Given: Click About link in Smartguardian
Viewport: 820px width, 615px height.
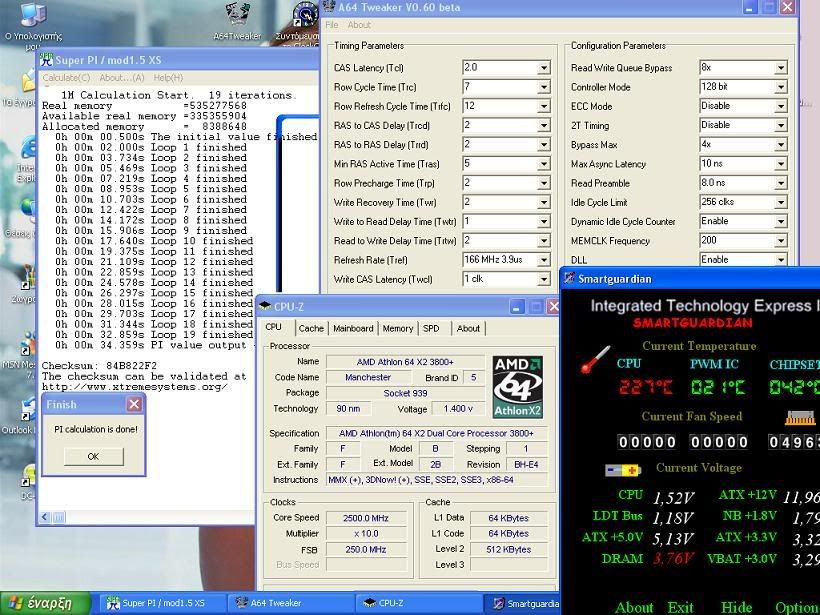Looking at the screenshot, I should tap(634, 607).
